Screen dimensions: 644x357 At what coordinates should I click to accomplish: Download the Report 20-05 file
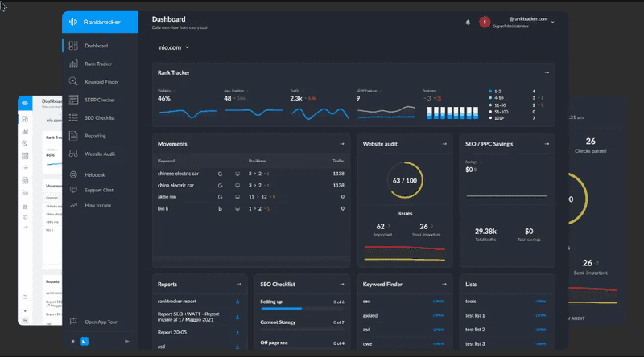tap(237, 333)
